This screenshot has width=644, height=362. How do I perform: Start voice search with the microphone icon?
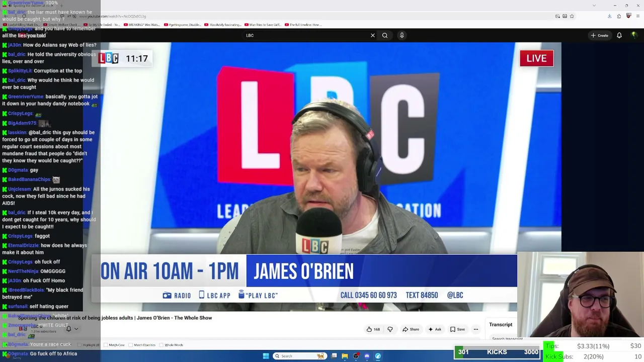(x=401, y=35)
